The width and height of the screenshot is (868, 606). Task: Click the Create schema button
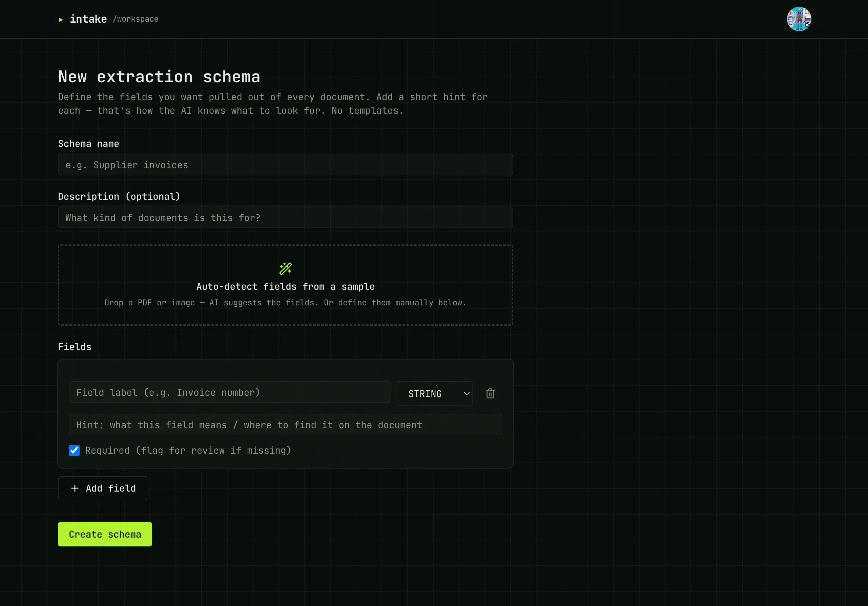pos(105,534)
